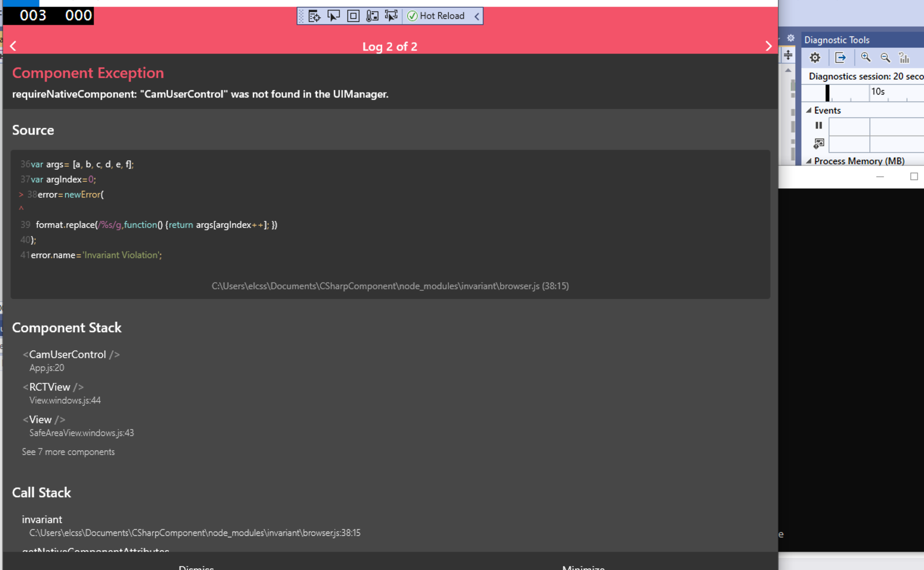Click the Log 2 of 2 header label
Viewport: 924px width, 570px height.
tap(390, 47)
